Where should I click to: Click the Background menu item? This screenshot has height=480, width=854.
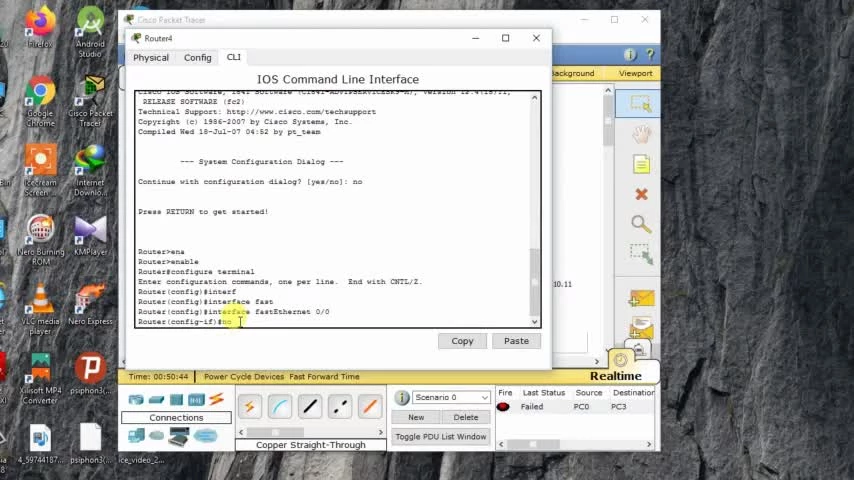point(572,73)
